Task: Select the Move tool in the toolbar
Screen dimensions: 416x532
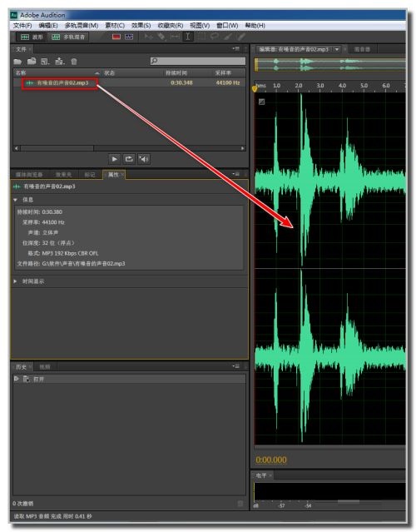Action: tap(148, 37)
